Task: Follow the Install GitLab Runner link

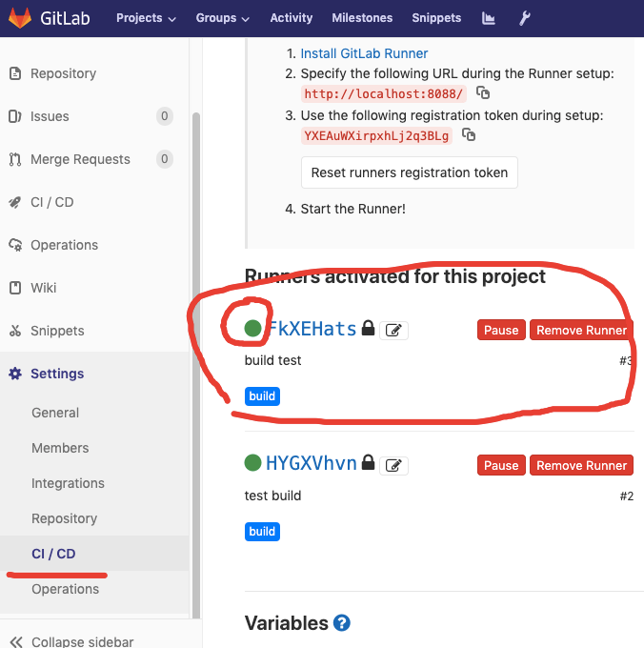Action: tap(364, 53)
